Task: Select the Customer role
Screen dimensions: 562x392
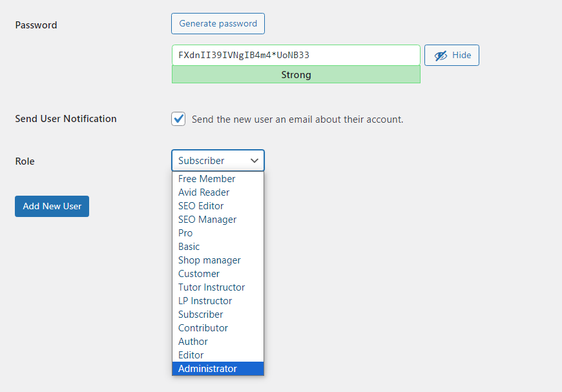Action: 198,273
